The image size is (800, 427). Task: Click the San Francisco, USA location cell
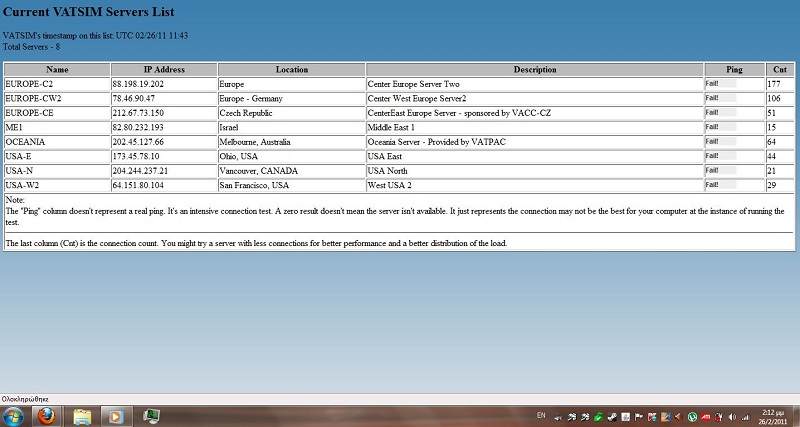click(x=292, y=185)
